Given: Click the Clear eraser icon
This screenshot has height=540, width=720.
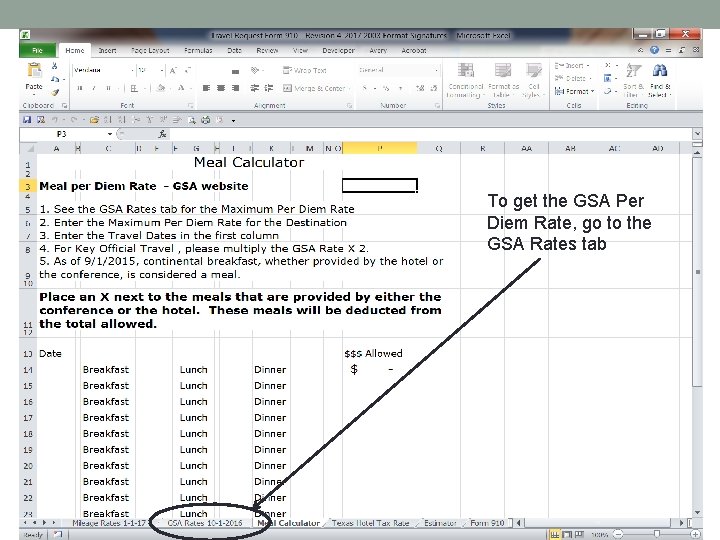Looking at the screenshot, I should 608,91.
